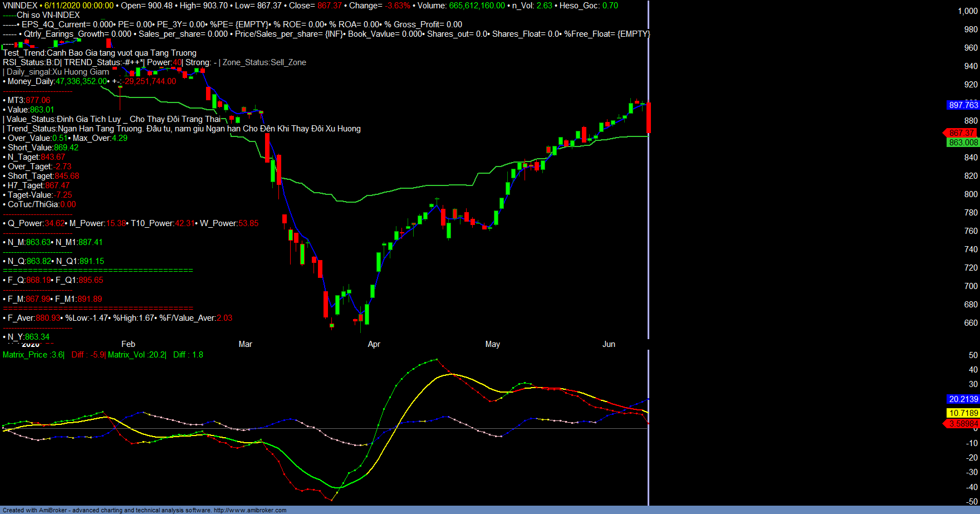Click the Mar label on the time axis

[x=245, y=344]
